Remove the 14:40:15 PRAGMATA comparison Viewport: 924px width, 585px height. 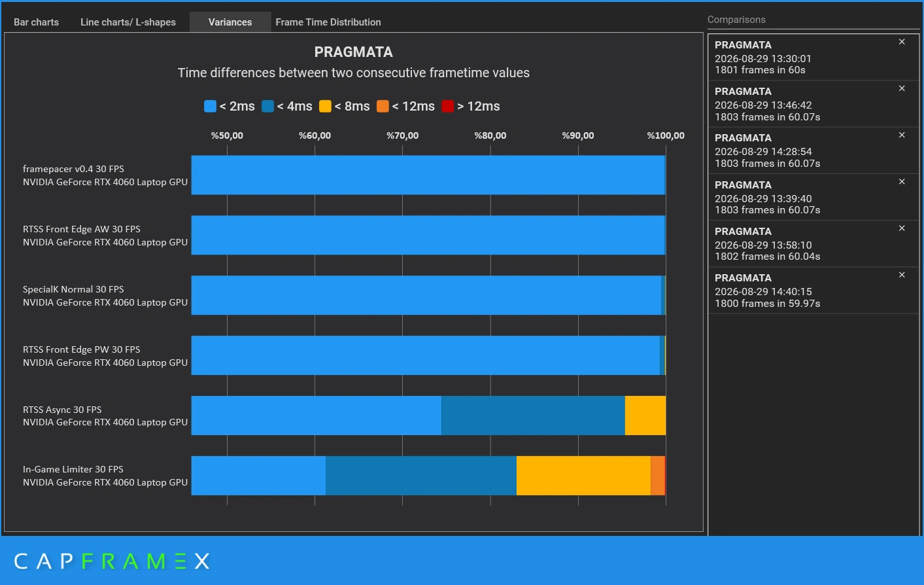[902, 275]
